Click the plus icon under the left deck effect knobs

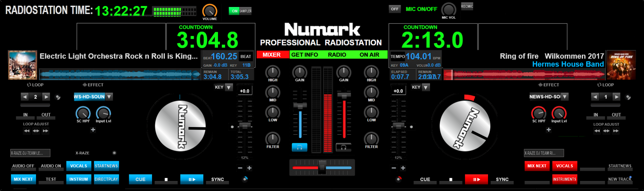(x=93, y=130)
